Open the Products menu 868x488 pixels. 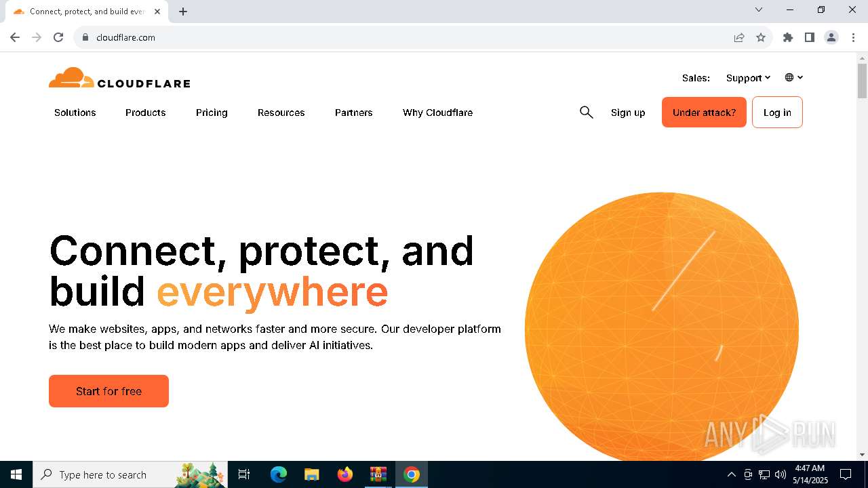pos(146,113)
